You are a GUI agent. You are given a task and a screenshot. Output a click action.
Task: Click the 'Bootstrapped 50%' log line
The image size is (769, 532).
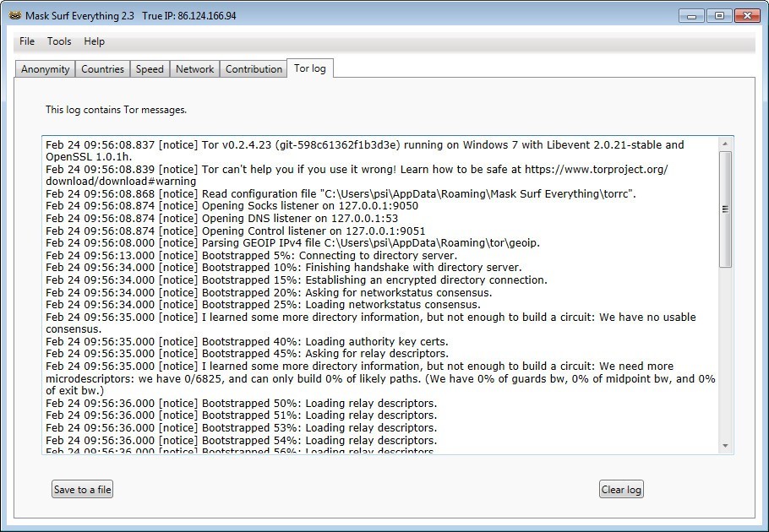point(242,403)
